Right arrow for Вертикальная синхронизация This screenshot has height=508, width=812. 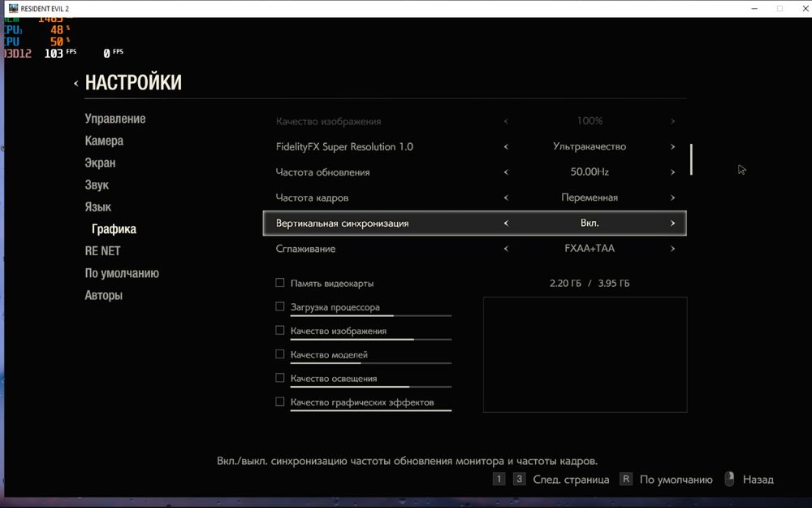tap(672, 223)
